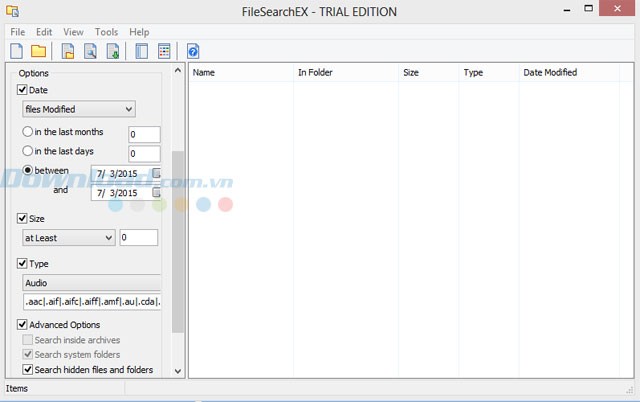Sort results by the Size column header
This screenshot has height=402, width=640.
click(429, 73)
